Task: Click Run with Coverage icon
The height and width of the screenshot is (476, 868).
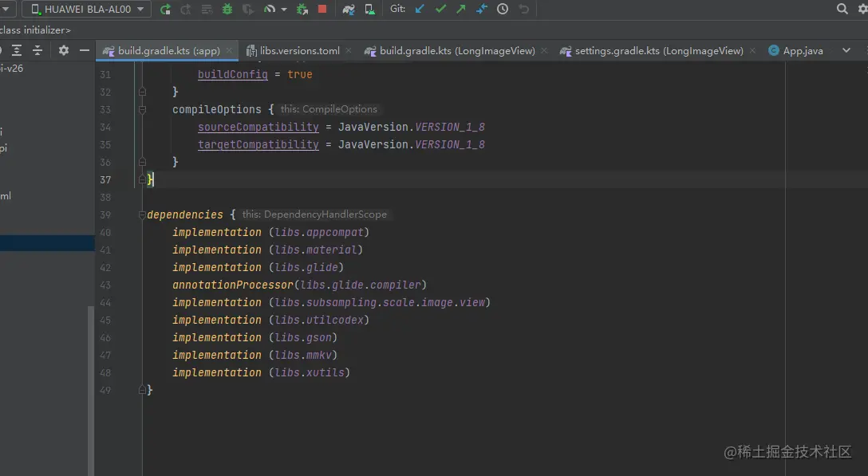Action: point(248,9)
